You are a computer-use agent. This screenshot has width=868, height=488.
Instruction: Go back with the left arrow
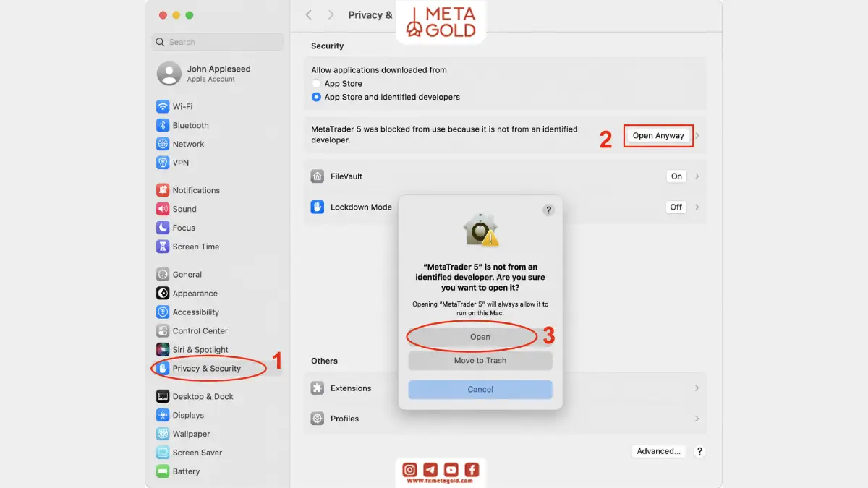(309, 14)
